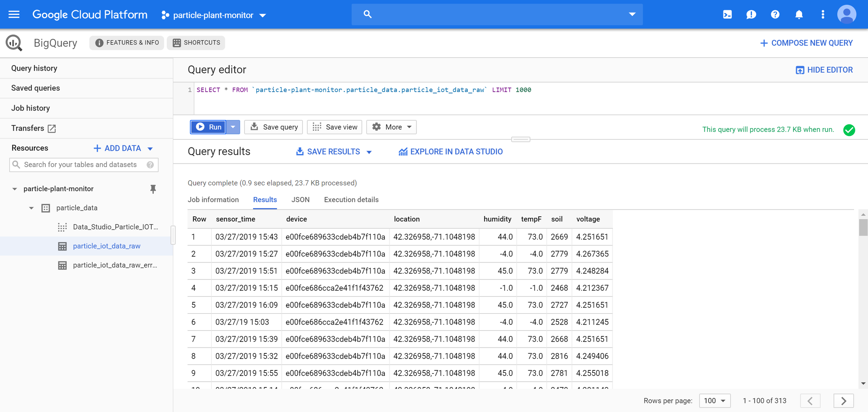Select the particle_iot_data_raw table

pyautogui.click(x=107, y=246)
